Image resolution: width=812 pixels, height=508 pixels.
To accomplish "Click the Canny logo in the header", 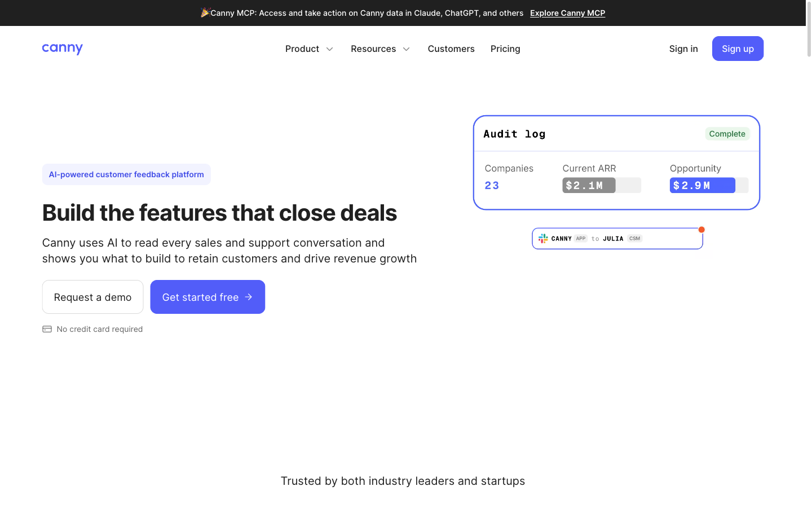I will tap(62, 49).
